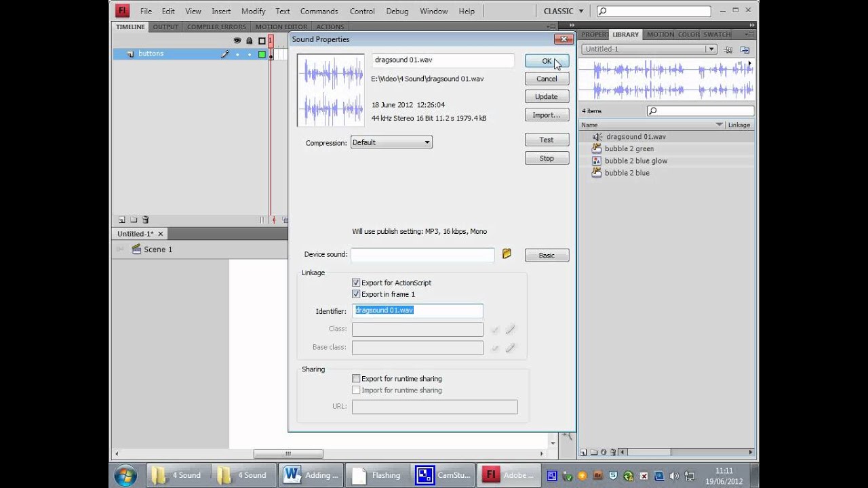The image size is (868, 488).
Task: Open the Commands menu
Action: point(319,11)
